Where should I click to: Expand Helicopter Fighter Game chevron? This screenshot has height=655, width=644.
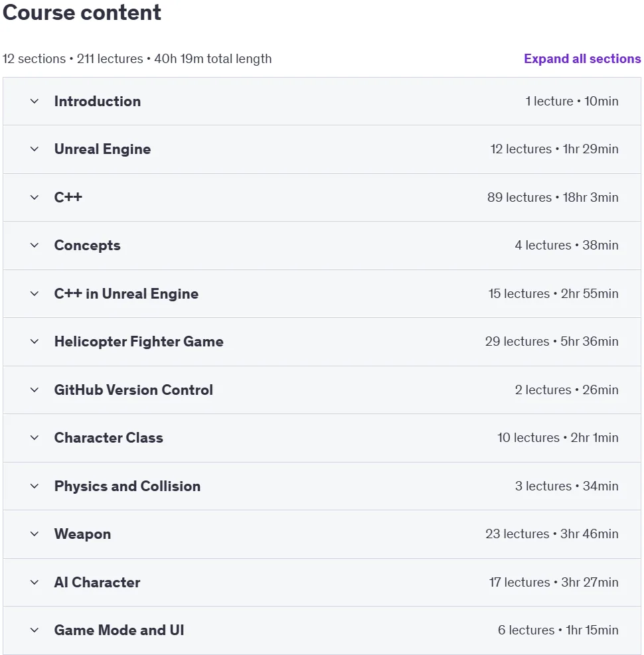35,341
